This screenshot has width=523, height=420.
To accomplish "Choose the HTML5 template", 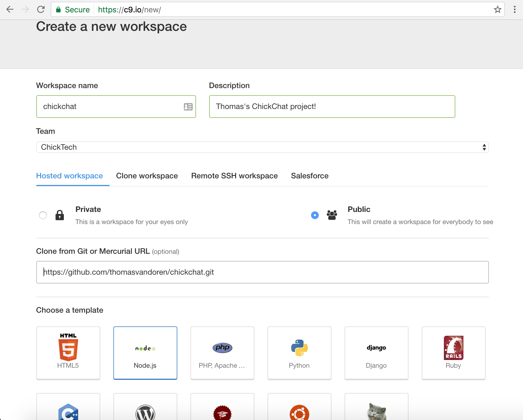I will 68,353.
